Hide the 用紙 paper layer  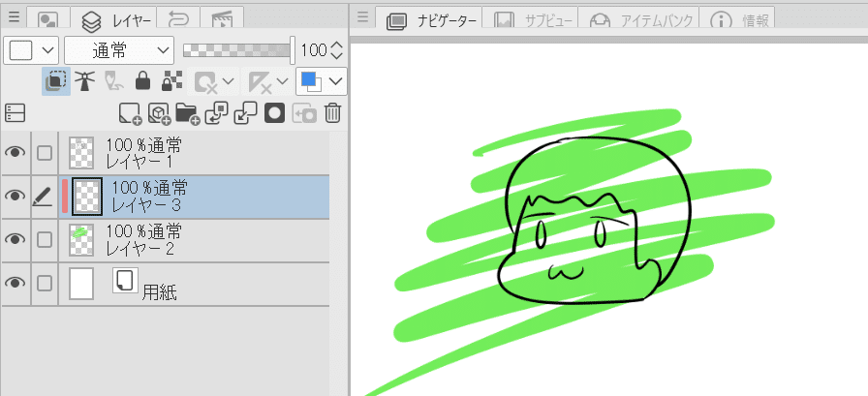click(x=15, y=283)
